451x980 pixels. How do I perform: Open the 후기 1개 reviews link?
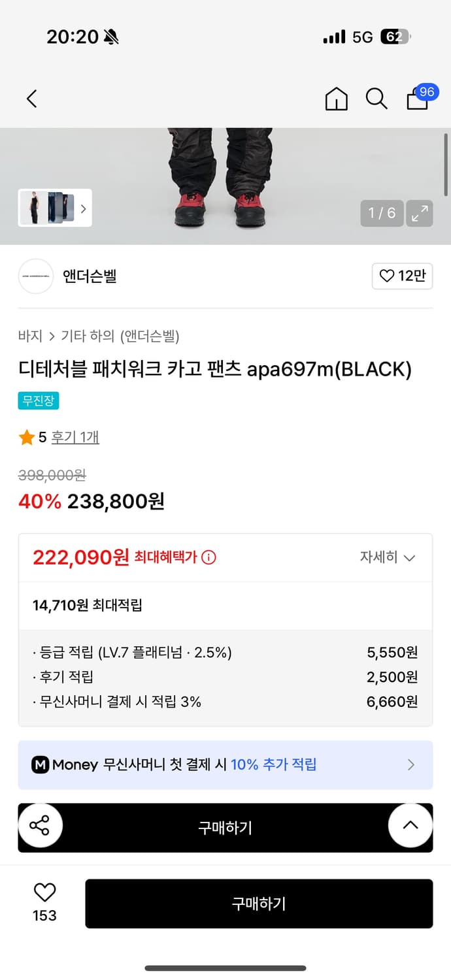tap(75, 436)
